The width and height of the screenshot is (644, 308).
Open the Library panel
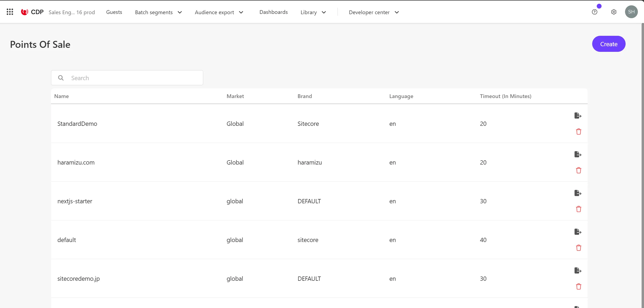point(313,12)
